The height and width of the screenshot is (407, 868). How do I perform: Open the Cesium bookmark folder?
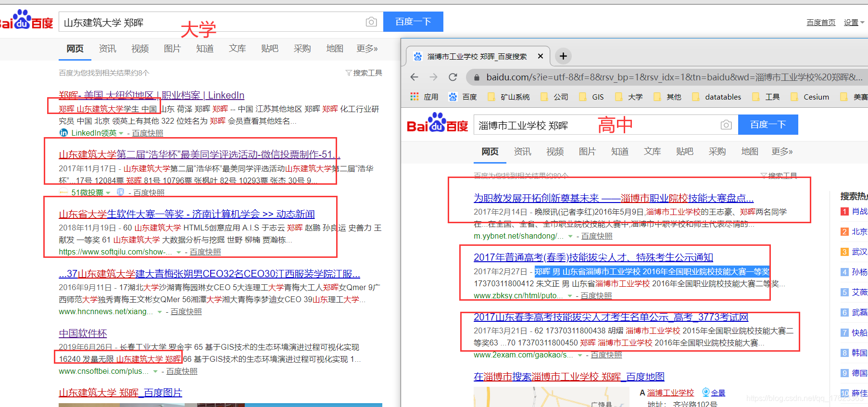coord(809,97)
